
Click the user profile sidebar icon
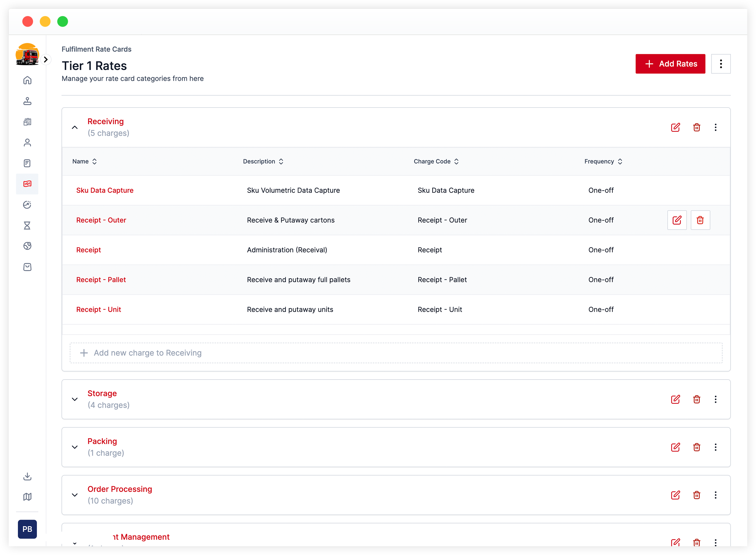27,143
